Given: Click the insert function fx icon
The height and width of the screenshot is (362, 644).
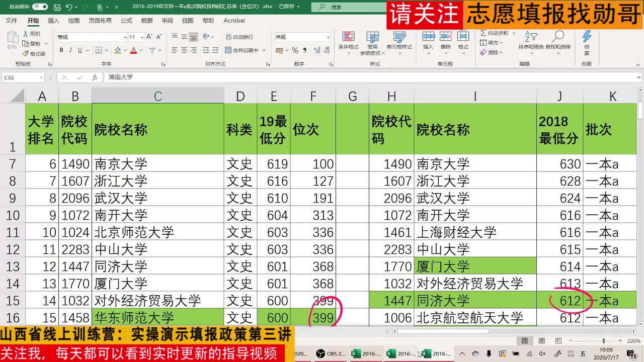Looking at the screenshot, I should click(x=95, y=77).
